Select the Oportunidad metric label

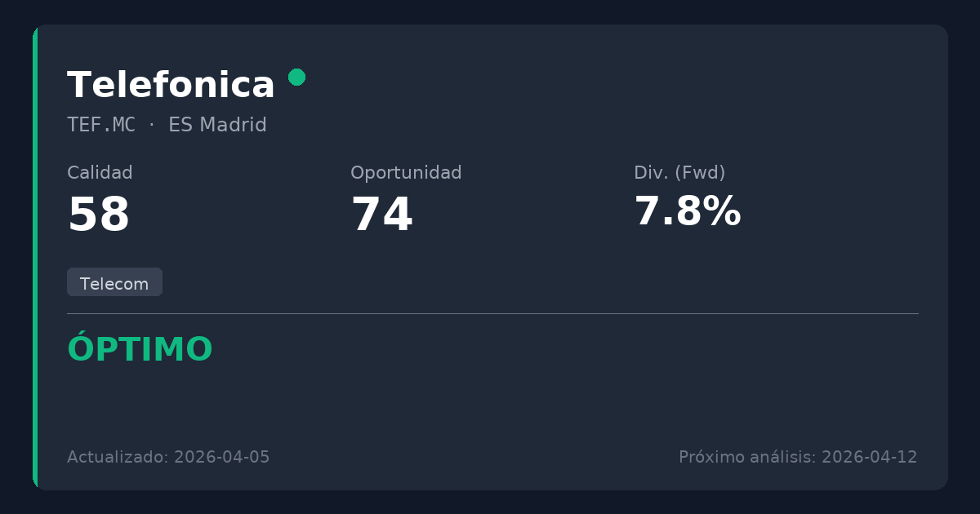pos(406,173)
